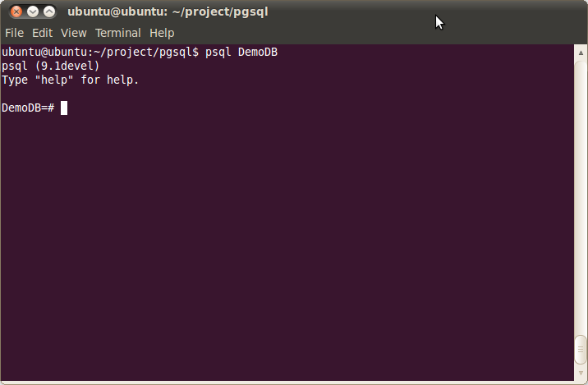
Task: Click the psql (9.1devel) version line
Action: (x=51, y=66)
